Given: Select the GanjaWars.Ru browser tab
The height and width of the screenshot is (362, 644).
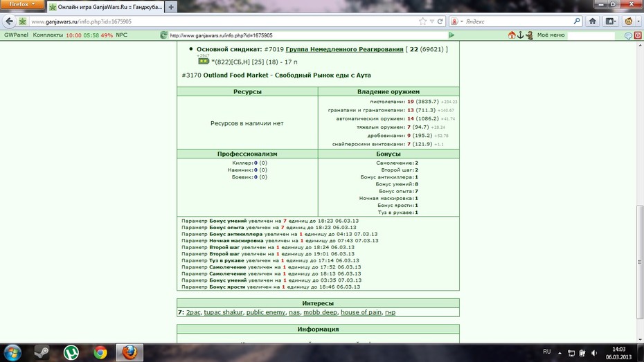Looking at the screenshot, I should pyautogui.click(x=105, y=7).
